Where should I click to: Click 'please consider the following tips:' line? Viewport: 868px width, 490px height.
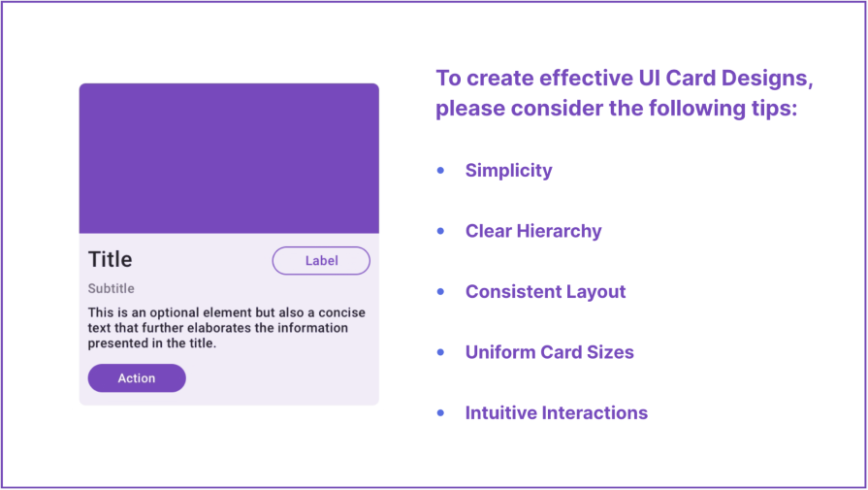pos(616,108)
